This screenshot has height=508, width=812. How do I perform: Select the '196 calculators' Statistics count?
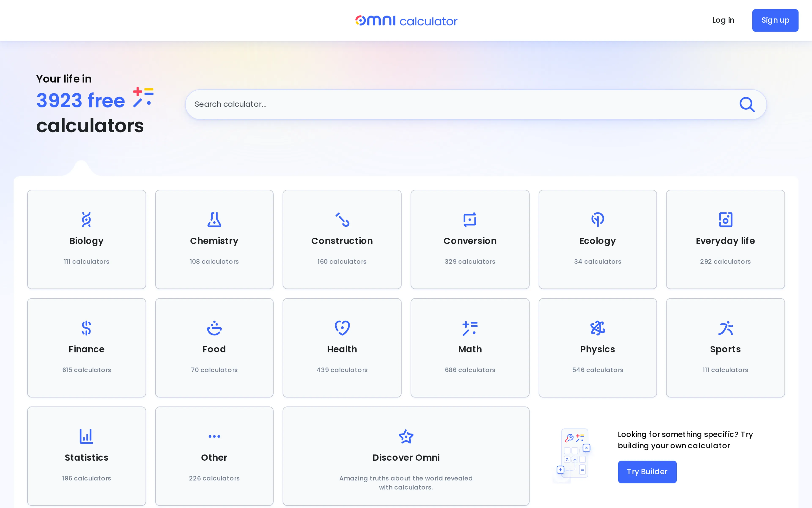click(x=86, y=478)
